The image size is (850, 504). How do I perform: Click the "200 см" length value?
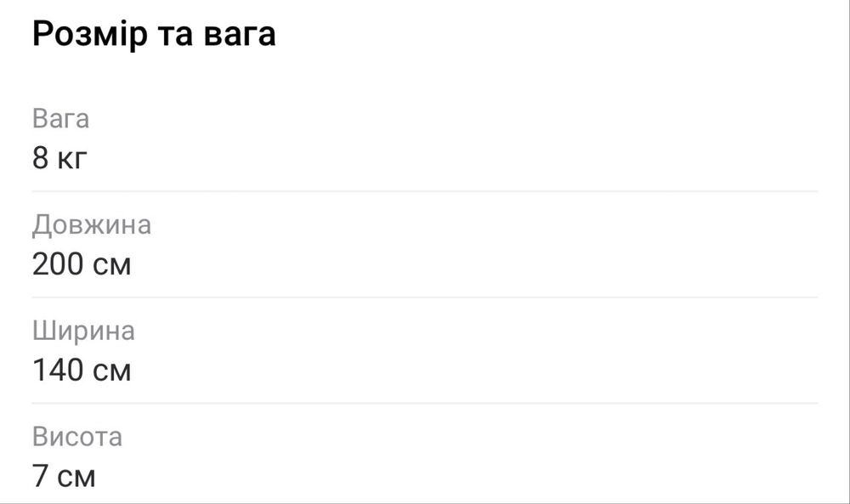click(x=82, y=264)
